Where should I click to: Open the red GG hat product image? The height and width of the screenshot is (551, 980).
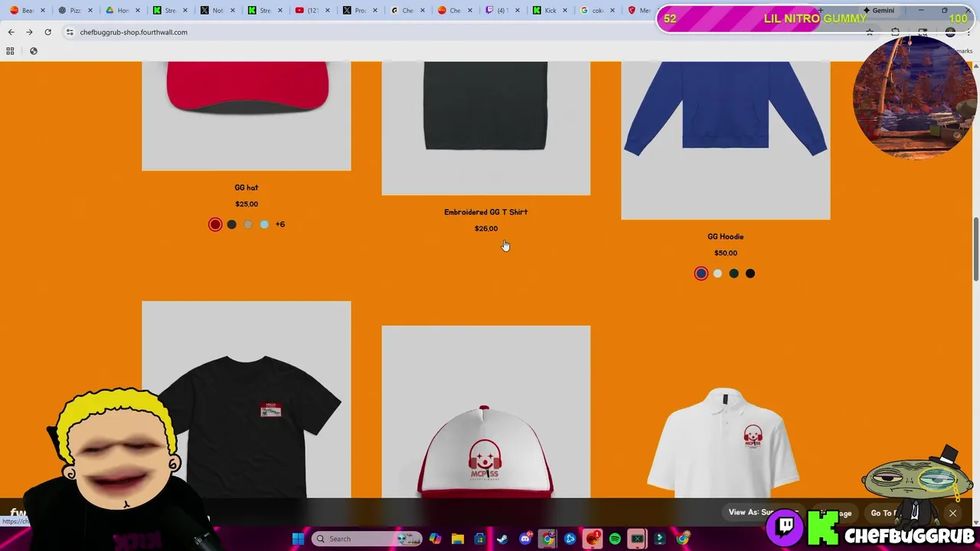click(247, 116)
